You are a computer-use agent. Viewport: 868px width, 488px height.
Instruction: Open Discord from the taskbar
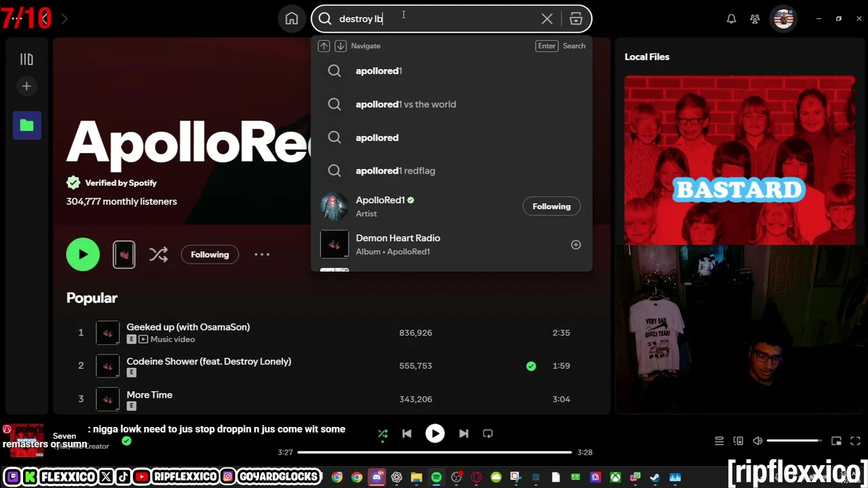pos(376,477)
